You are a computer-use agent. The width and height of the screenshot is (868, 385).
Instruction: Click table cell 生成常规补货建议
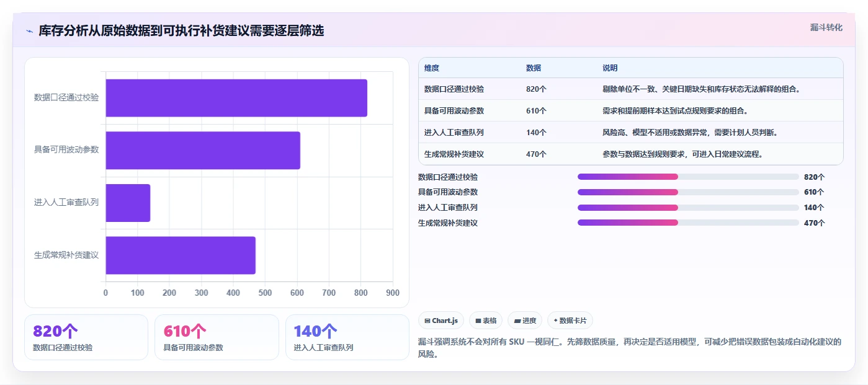454,154
